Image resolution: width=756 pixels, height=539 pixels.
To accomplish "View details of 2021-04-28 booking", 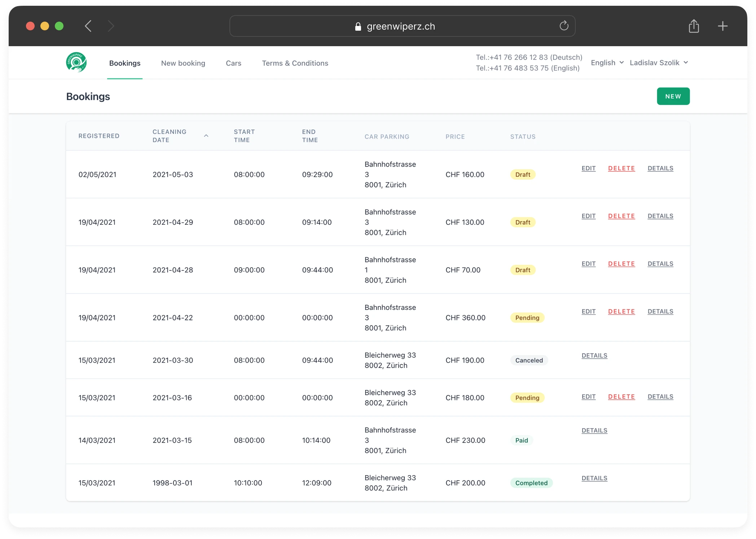I will (660, 264).
